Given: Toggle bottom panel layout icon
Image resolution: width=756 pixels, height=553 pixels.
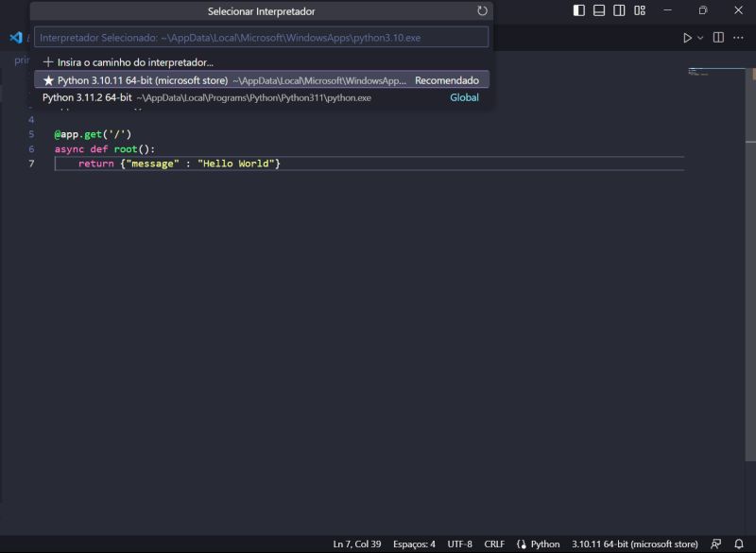Looking at the screenshot, I should [599, 10].
